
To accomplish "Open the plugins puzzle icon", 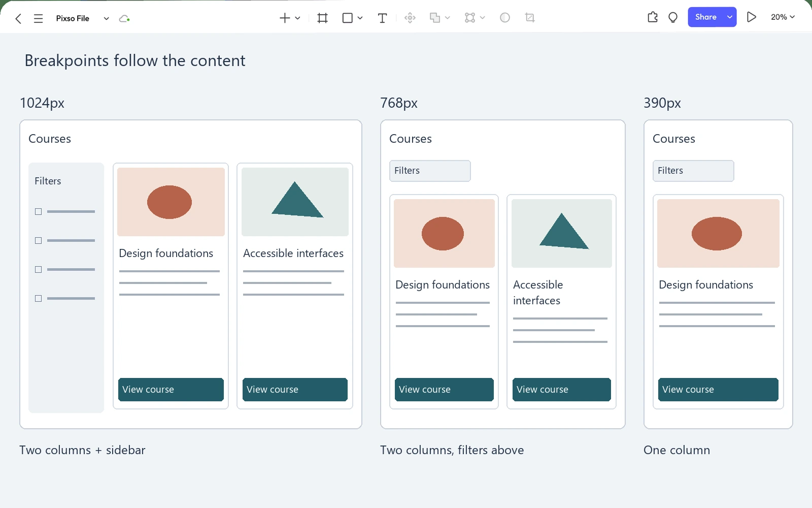I will tap(653, 17).
